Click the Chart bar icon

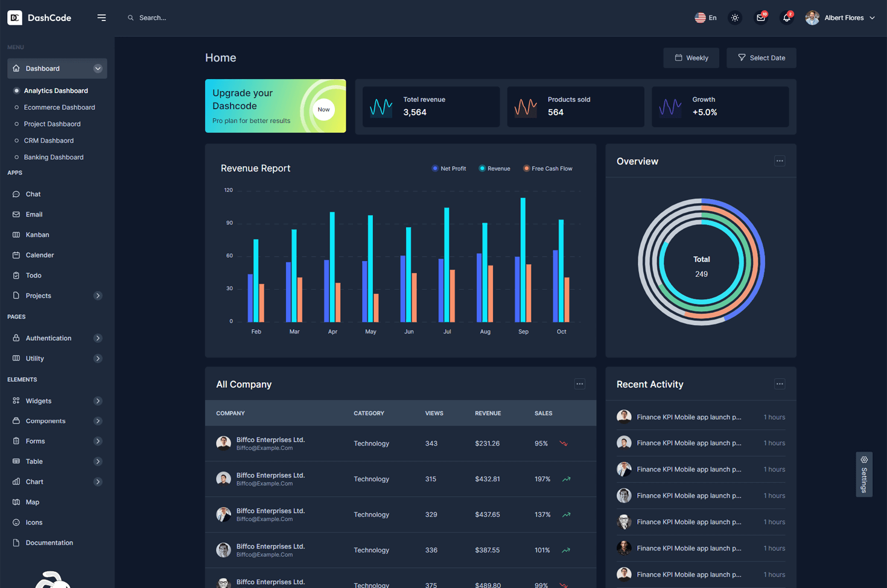click(16, 482)
